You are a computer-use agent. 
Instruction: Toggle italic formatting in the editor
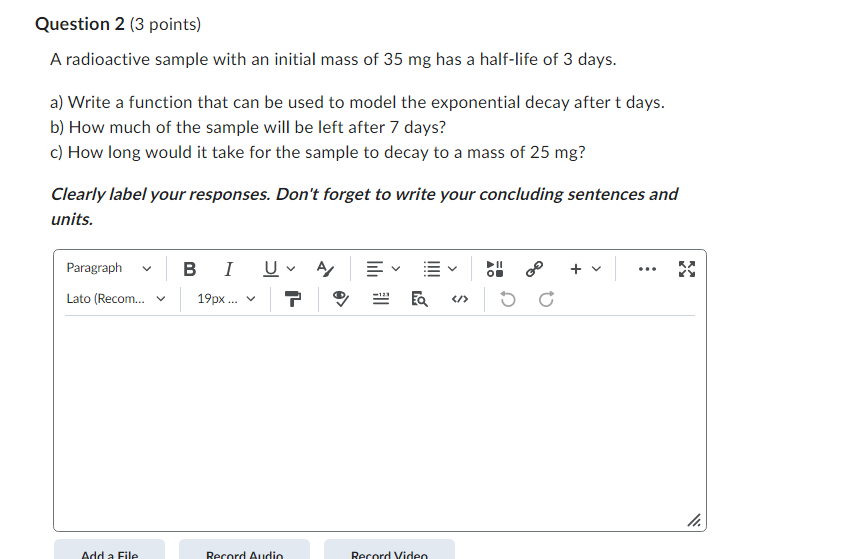click(x=229, y=269)
